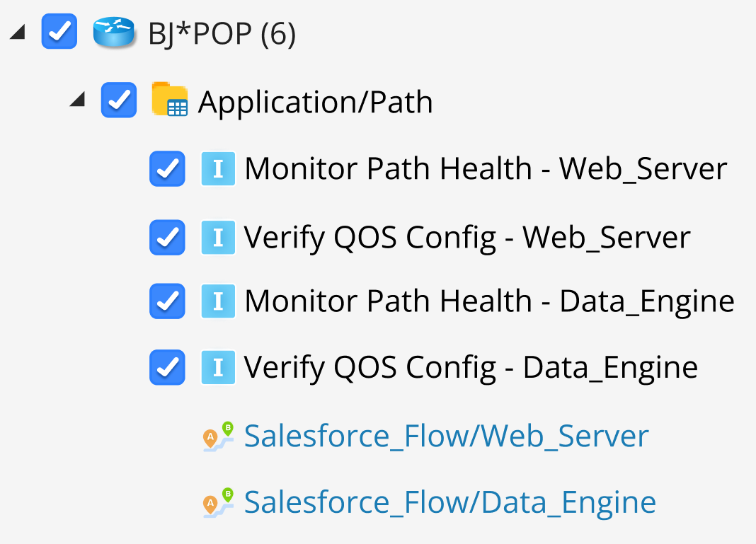Select the Verify QOS Config - Data_Engine label
This screenshot has height=544, width=756.
click(471, 367)
